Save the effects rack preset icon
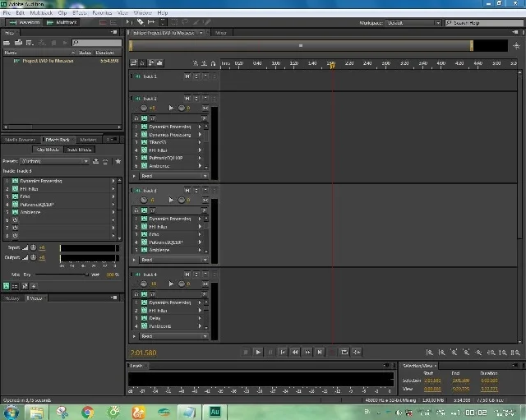Image resolution: width=526 pixels, height=420 pixels. point(95,161)
